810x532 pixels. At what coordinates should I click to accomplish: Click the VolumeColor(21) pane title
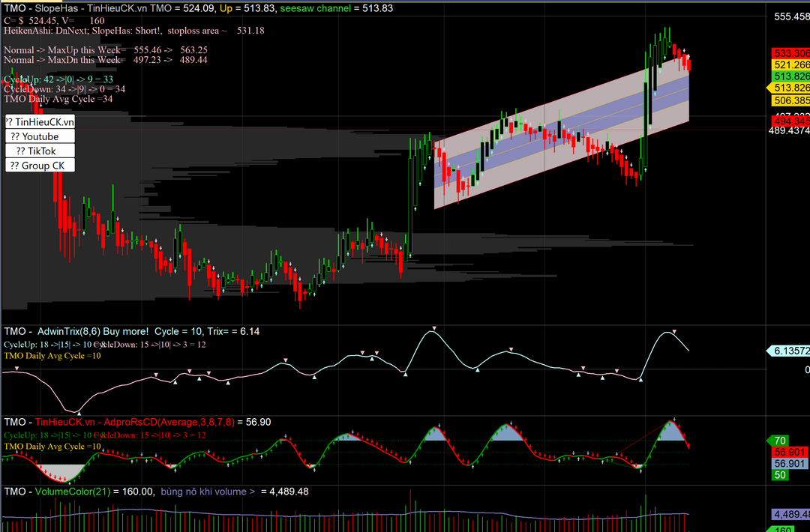tap(76, 492)
